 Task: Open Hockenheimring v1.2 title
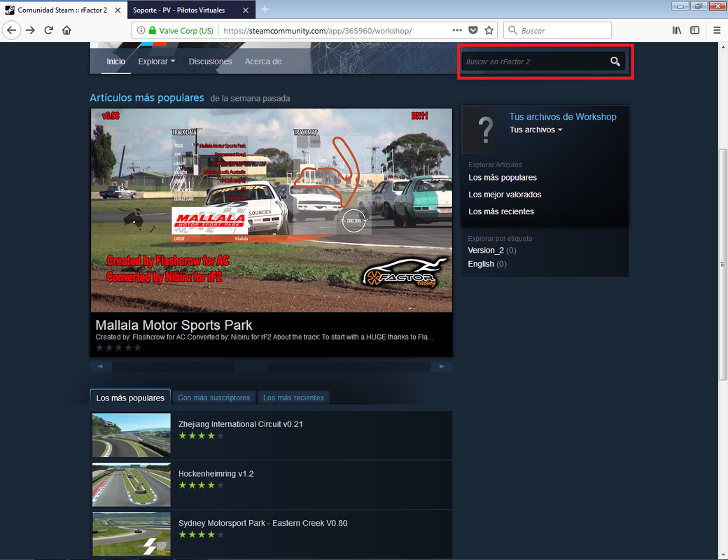pyautogui.click(x=216, y=474)
